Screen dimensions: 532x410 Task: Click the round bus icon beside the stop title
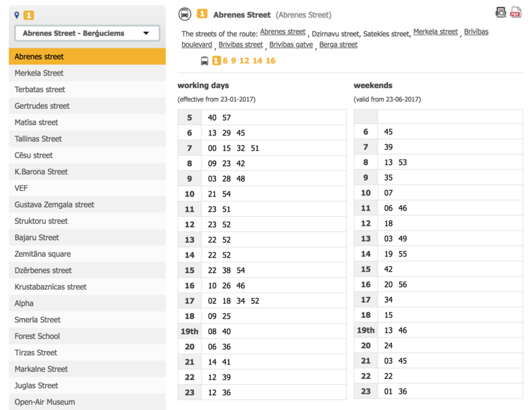pos(185,14)
